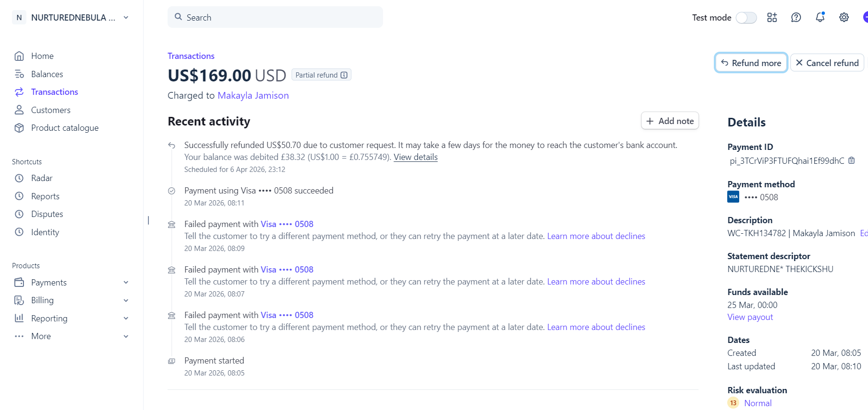Click the Radar shortcut clock icon
Screen dimensions: 868x410
(19, 178)
